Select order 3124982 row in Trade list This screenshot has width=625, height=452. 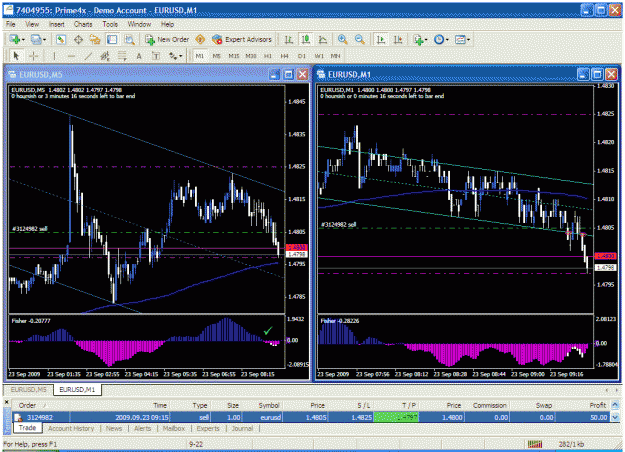click(x=311, y=417)
